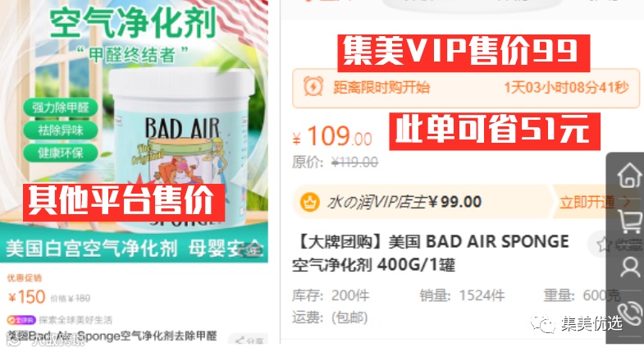The image size is (644, 352).
Task: Open the 距离限时购开始 countdown banner
Action: point(466,88)
